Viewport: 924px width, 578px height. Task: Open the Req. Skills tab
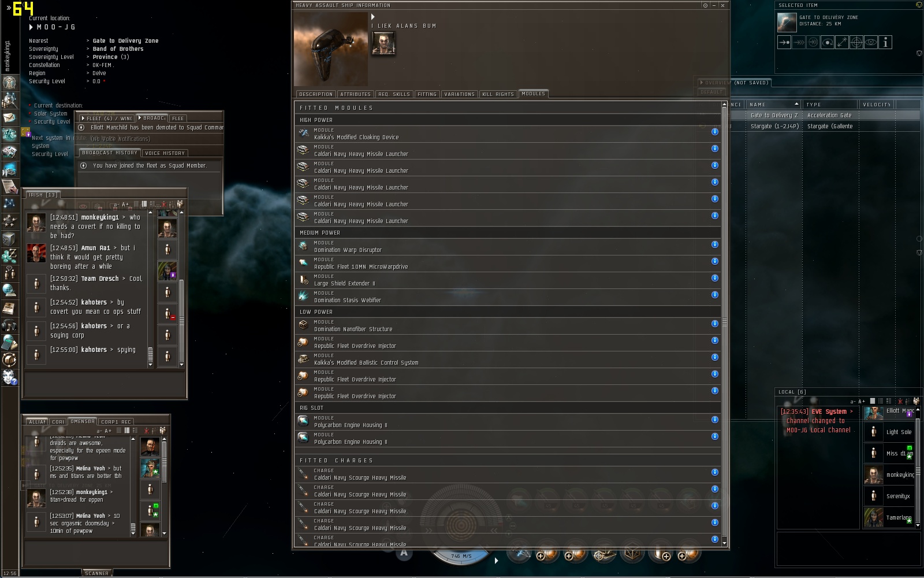[394, 94]
